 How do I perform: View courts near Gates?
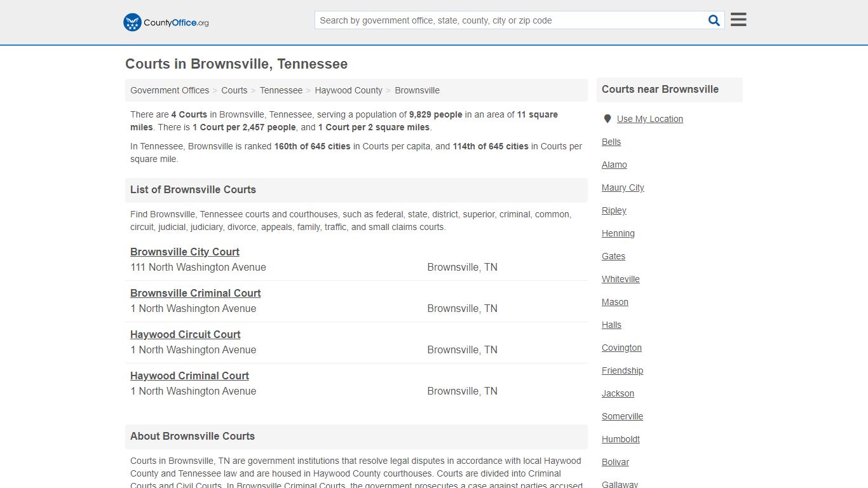click(613, 256)
